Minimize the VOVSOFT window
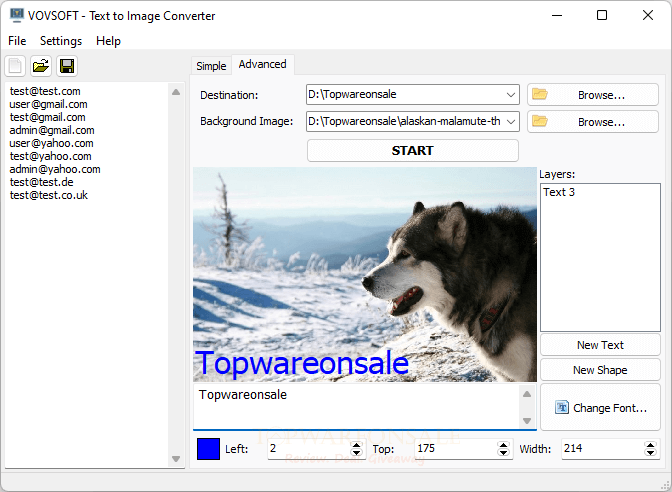The height and width of the screenshot is (492, 672). [557, 15]
